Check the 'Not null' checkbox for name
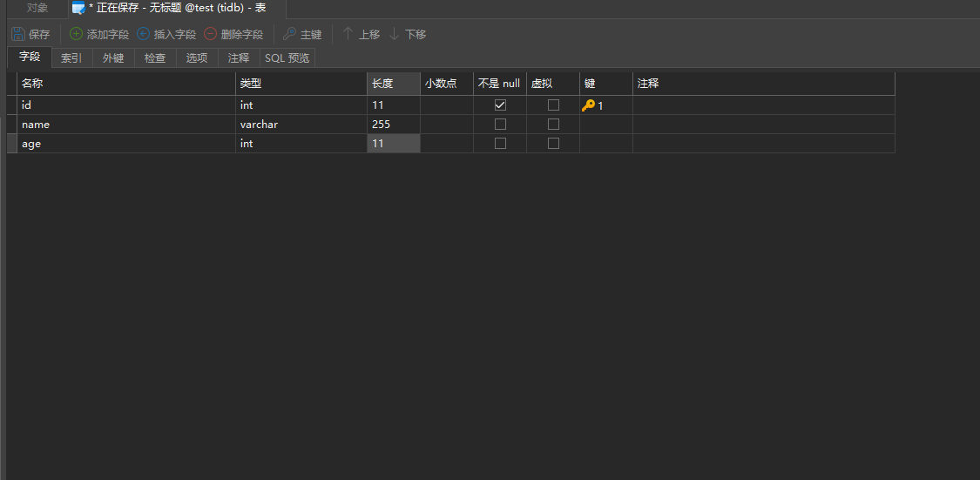The image size is (980, 480). click(500, 125)
